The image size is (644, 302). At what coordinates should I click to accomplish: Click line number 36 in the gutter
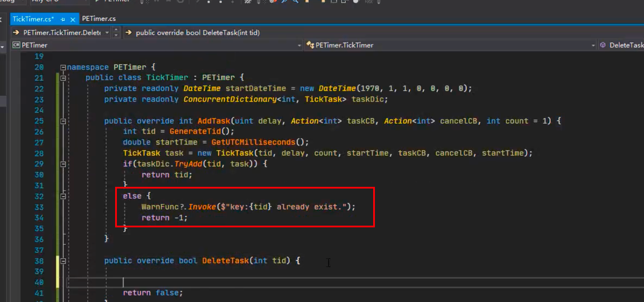(39, 239)
